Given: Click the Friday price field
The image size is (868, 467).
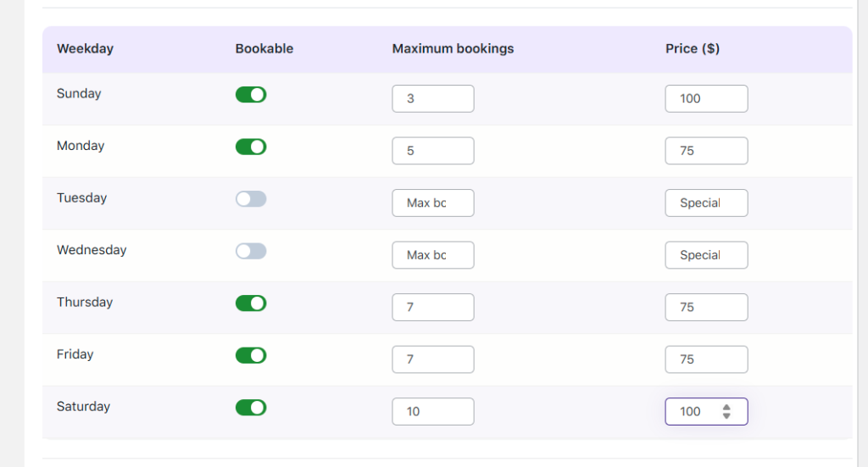Looking at the screenshot, I should click(x=706, y=359).
